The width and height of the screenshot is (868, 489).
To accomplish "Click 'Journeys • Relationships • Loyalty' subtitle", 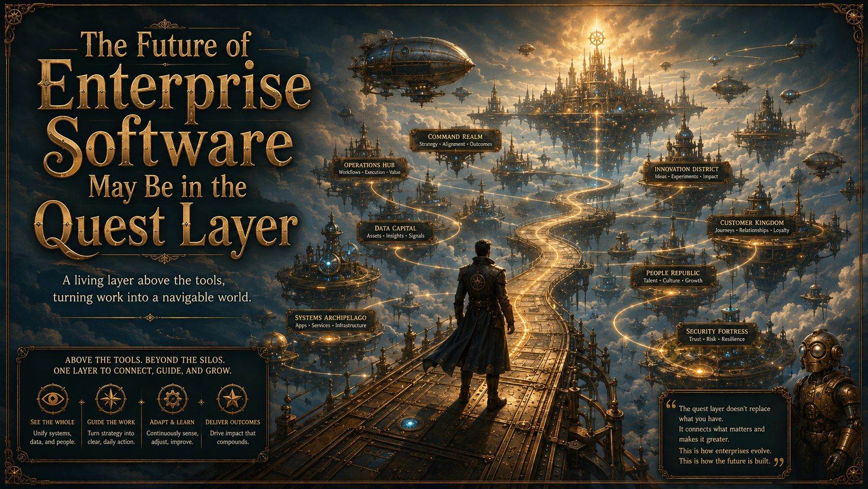I will [x=752, y=230].
